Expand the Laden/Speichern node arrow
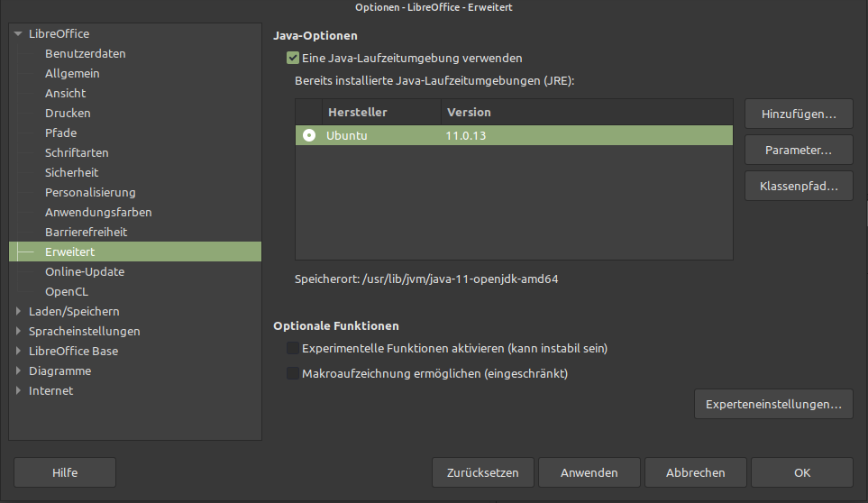Screen dimensions: 868x503 (x=18, y=312)
